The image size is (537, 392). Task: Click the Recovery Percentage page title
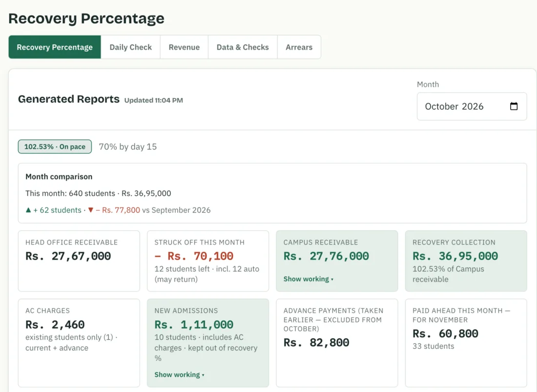[x=86, y=19]
